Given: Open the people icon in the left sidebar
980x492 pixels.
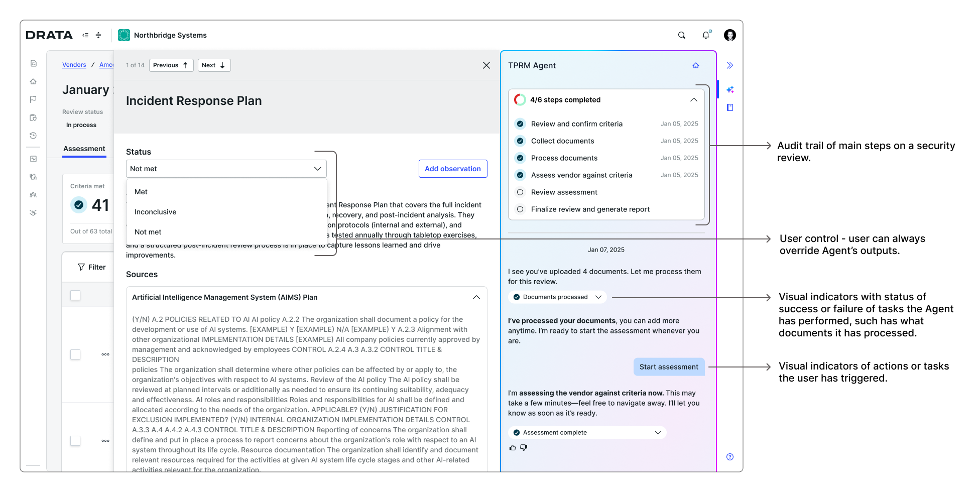Looking at the screenshot, I should click(33, 195).
